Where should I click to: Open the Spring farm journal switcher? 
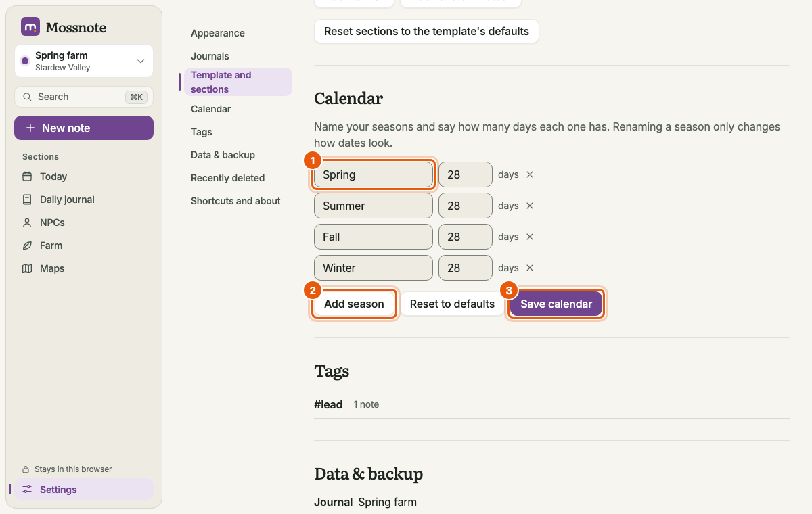pos(84,61)
